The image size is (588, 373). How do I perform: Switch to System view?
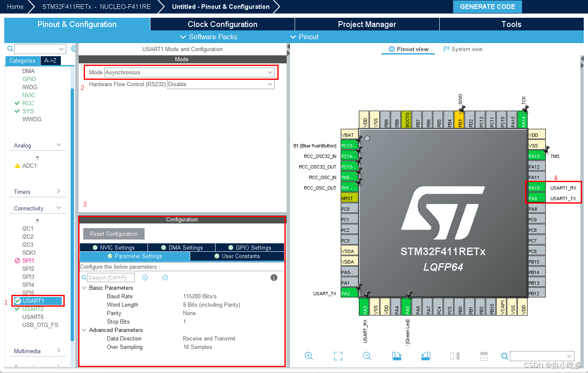click(462, 49)
